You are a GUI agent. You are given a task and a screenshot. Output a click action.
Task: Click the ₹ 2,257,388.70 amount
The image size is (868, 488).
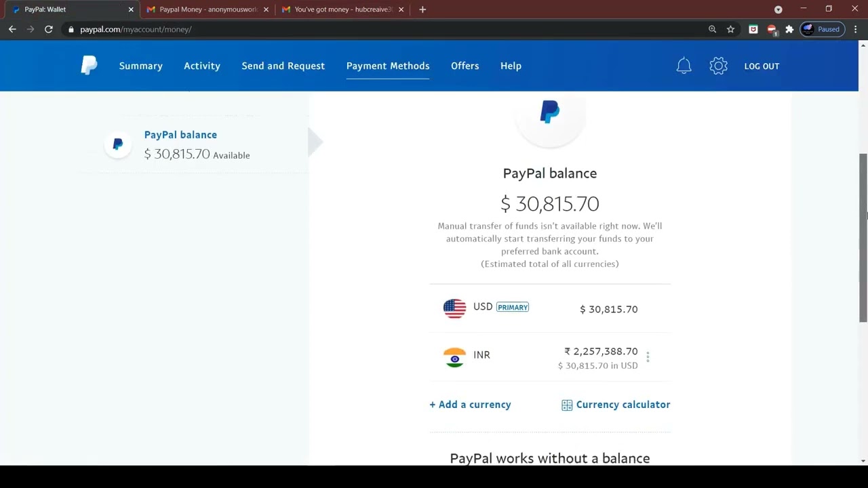[x=601, y=351]
